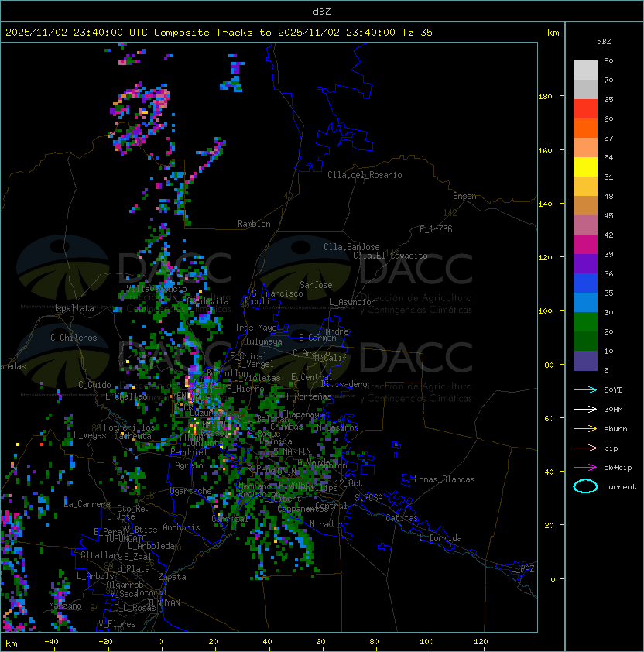Click the 120 horizontal axis tick label
Viewport: 644px width, 652px height.
pyautogui.click(x=481, y=642)
